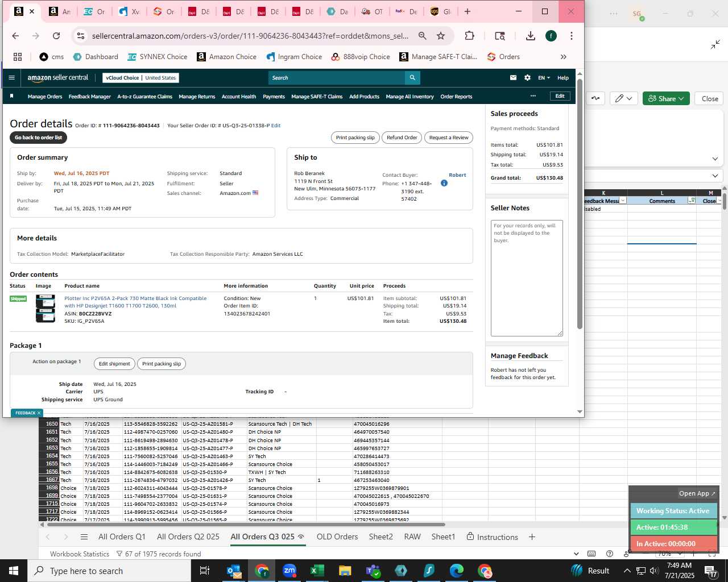Click the Edit shipment button

pyautogui.click(x=114, y=364)
